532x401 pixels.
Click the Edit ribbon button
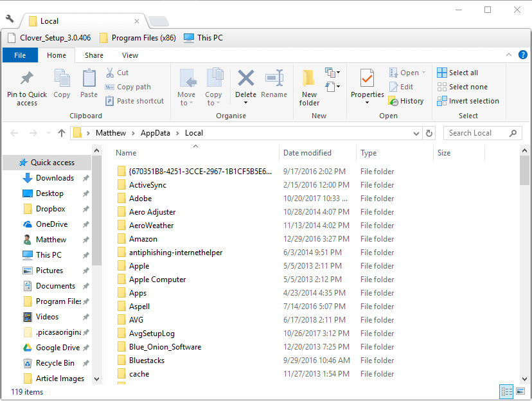(401, 87)
